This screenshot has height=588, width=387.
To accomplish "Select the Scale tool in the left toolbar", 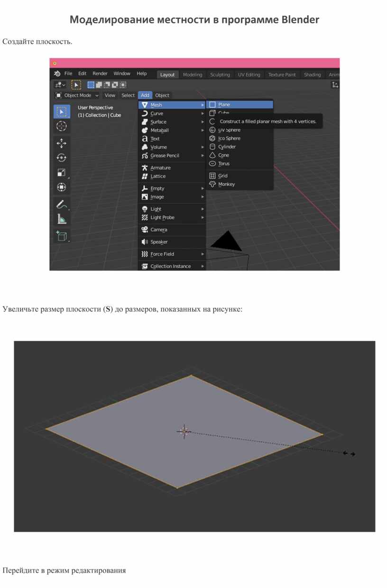I will pyautogui.click(x=62, y=173).
